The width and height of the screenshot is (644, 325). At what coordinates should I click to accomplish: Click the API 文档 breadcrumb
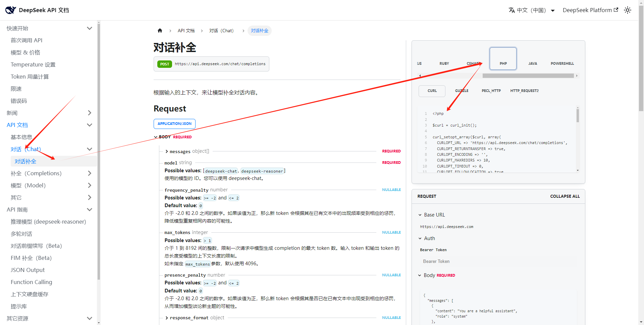tap(186, 31)
